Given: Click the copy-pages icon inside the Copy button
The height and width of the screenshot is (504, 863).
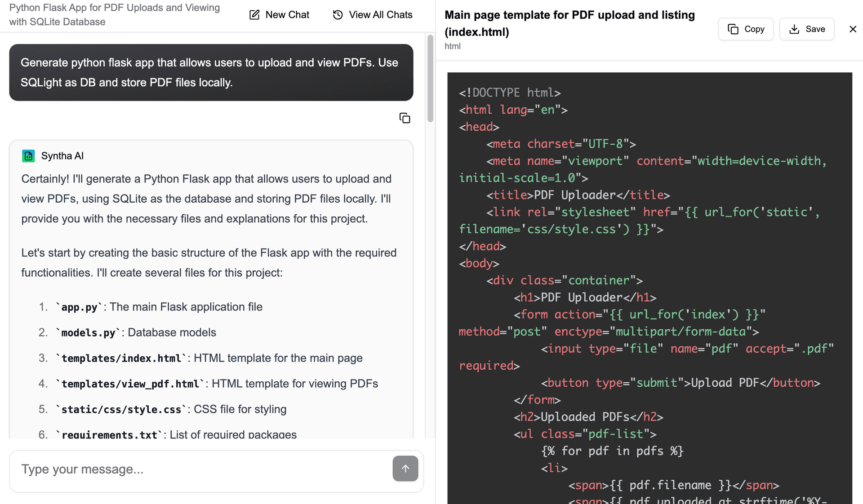Looking at the screenshot, I should click(732, 29).
